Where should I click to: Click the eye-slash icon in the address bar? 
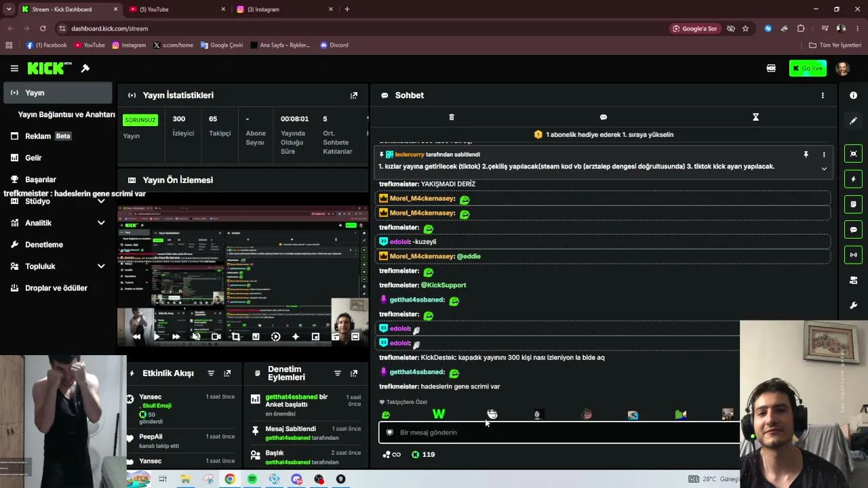click(731, 28)
